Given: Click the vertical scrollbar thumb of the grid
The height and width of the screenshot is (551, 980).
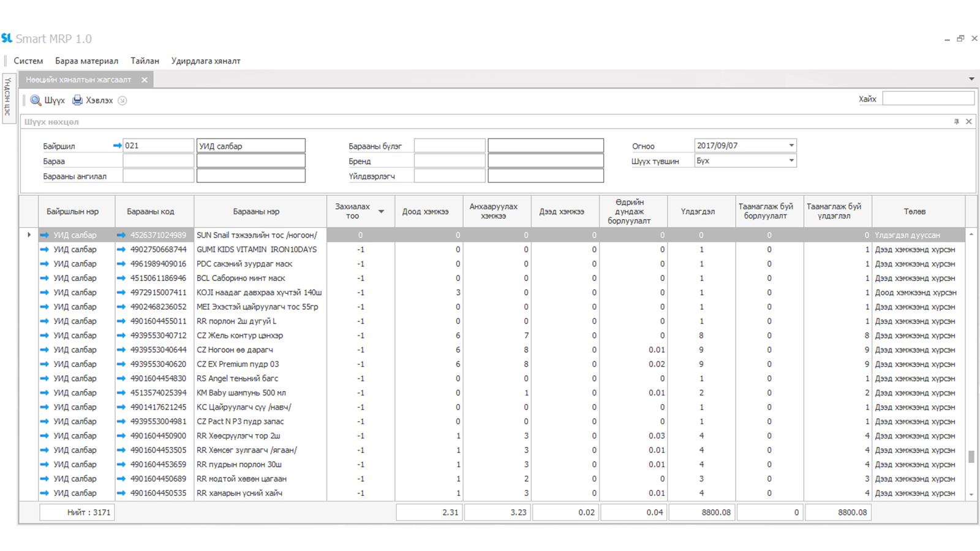Looking at the screenshot, I should [x=971, y=457].
